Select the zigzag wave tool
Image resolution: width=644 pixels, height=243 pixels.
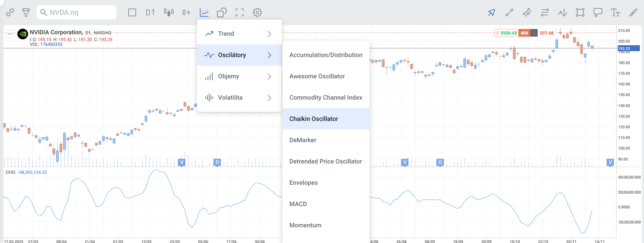coord(563,12)
